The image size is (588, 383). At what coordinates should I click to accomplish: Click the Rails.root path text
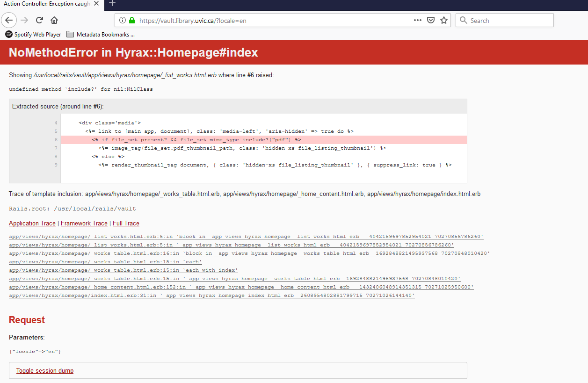(x=73, y=209)
